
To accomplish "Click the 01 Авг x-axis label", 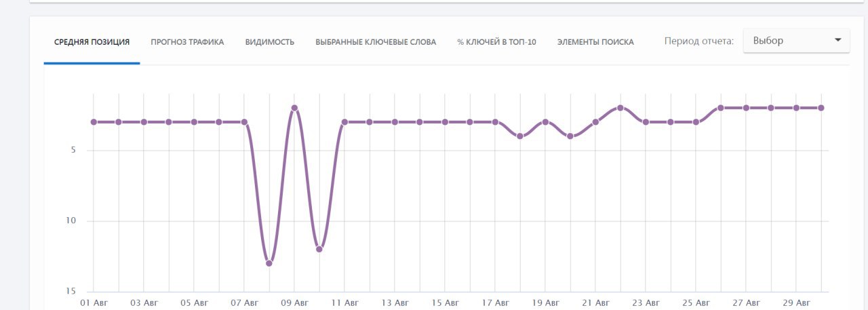I will (x=94, y=303).
